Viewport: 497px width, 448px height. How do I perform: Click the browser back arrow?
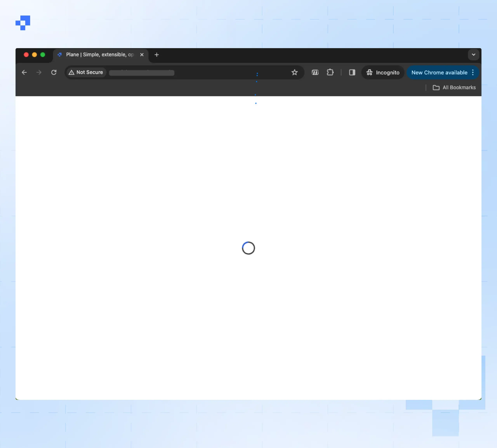click(x=24, y=72)
